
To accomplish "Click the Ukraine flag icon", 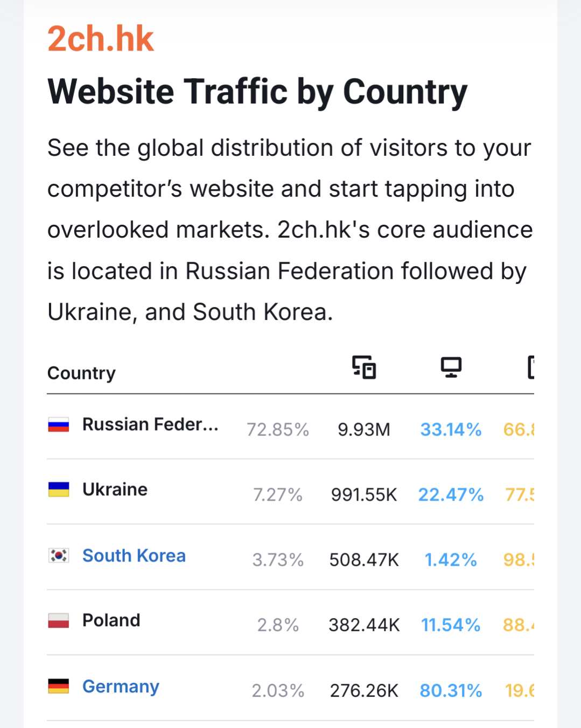I will 59,490.
